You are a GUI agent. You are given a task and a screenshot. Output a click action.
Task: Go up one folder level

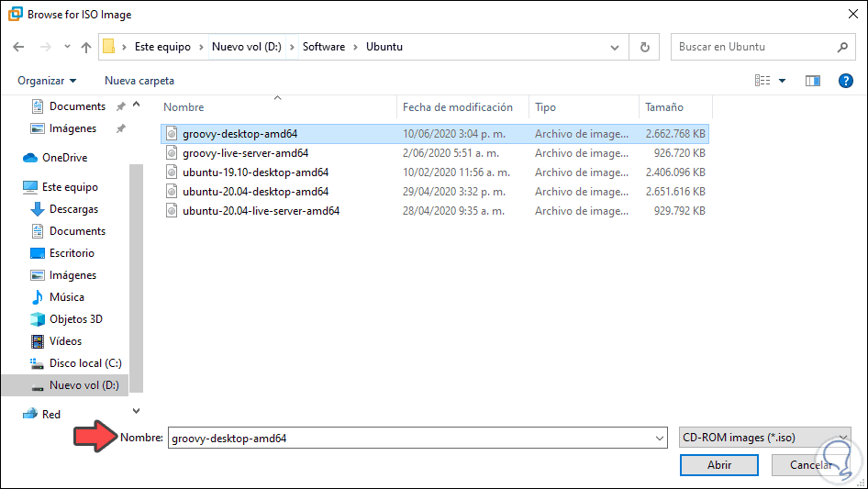pyautogui.click(x=86, y=47)
